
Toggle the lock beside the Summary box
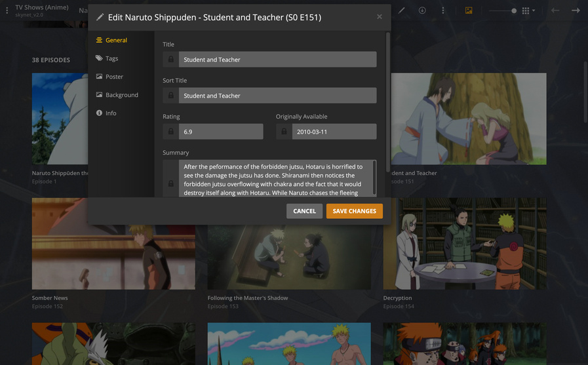click(x=170, y=183)
